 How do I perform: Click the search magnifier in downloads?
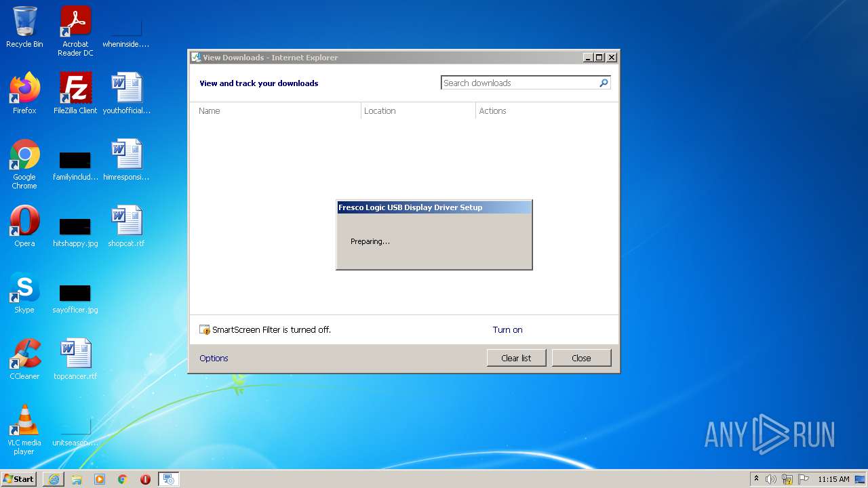tap(604, 83)
